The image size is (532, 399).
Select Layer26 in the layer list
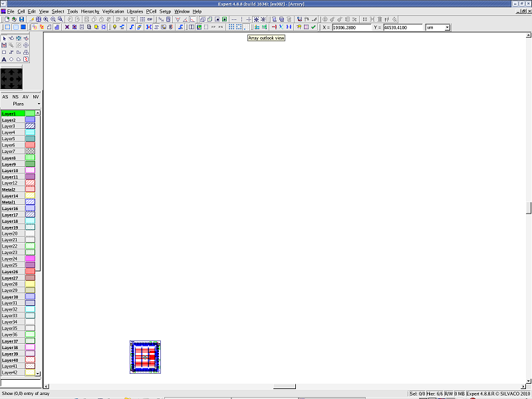pyautogui.click(x=10, y=271)
